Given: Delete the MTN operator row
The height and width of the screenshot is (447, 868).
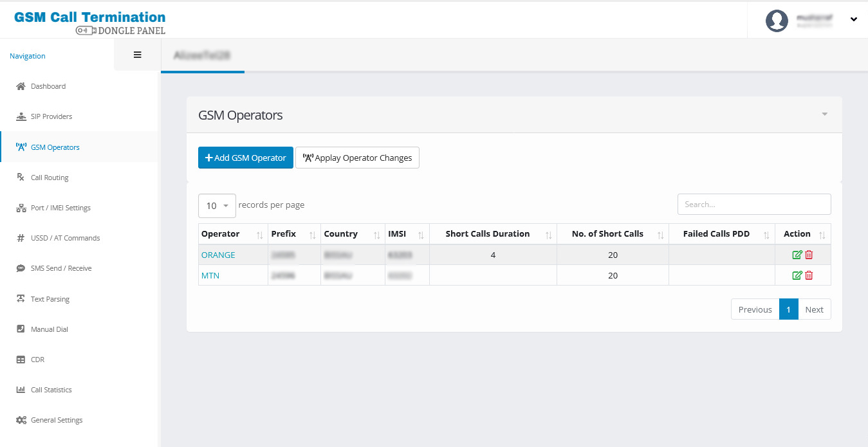Looking at the screenshot, I should click(809, 275).
